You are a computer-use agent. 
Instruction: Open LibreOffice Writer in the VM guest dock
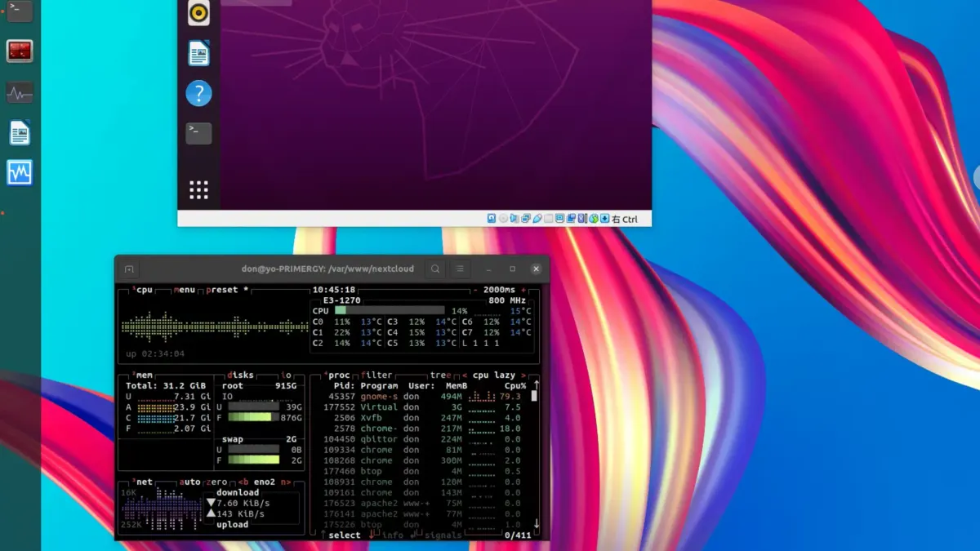click(199, 54)
